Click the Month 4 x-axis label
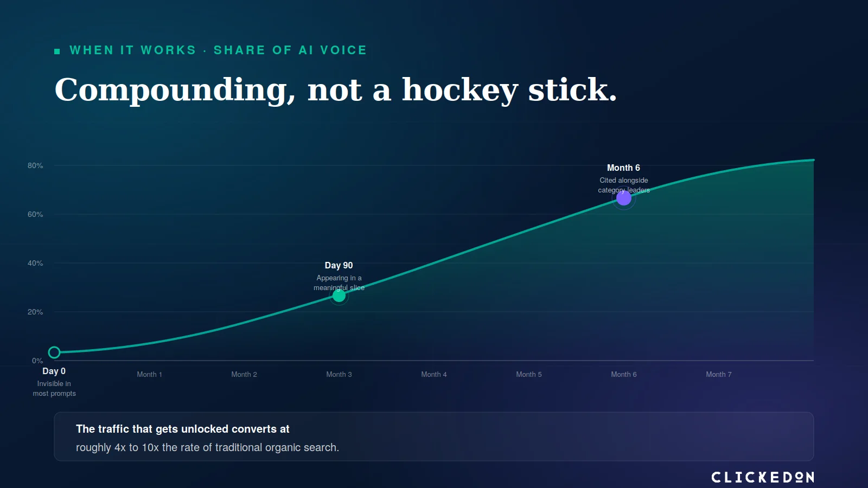 pyautogui.click(x=434, y=374)
